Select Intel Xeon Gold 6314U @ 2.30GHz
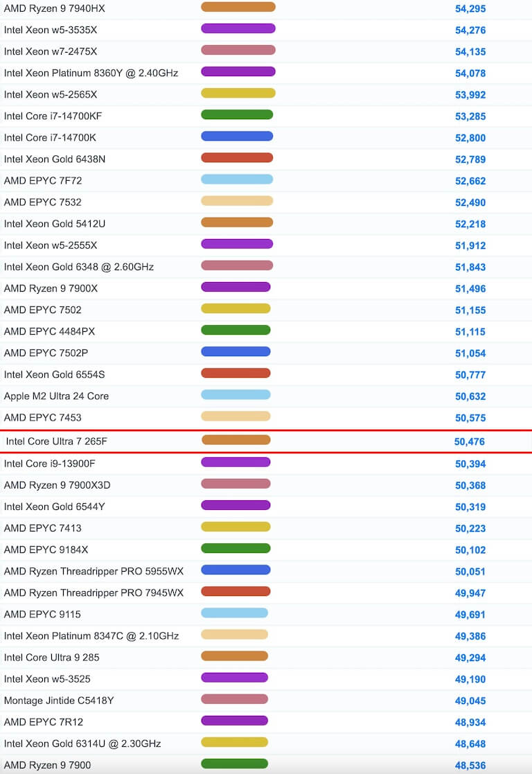Screen dimensions: 532x774 82,744
